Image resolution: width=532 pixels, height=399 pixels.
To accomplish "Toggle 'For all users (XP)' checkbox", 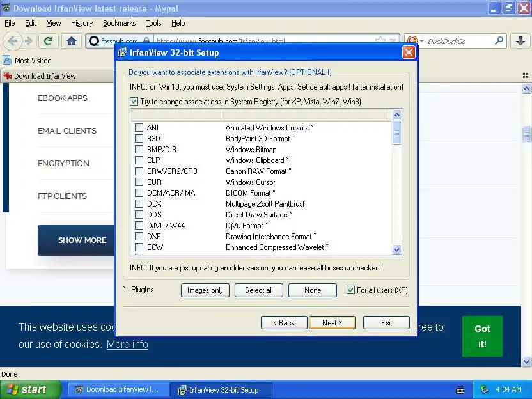I will pos(350,290).
